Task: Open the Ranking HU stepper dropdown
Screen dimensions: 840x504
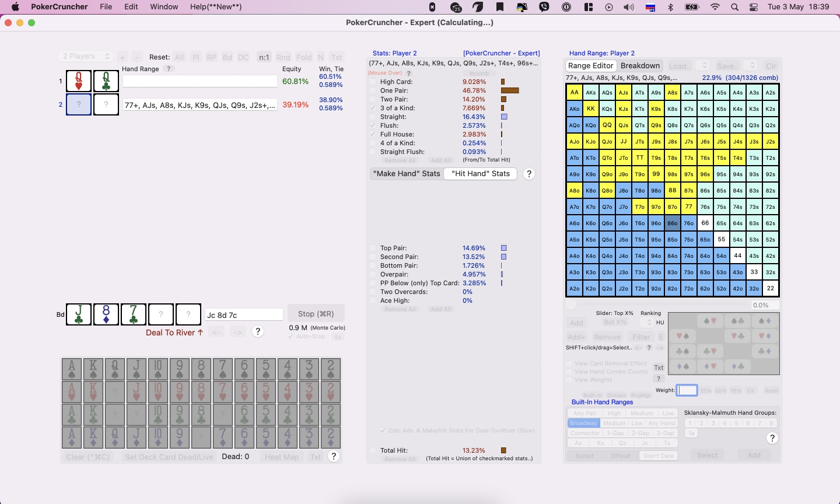Action: pyautogui.click(x=649, y=323)
